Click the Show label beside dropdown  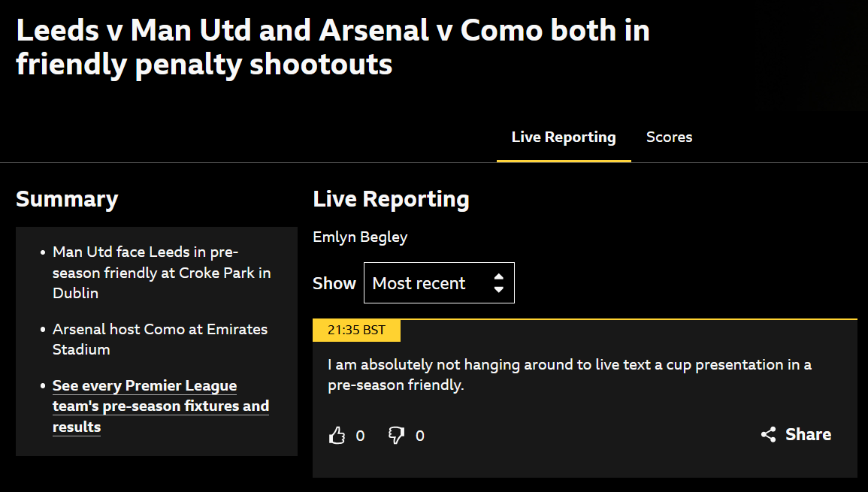pos(334,283)
